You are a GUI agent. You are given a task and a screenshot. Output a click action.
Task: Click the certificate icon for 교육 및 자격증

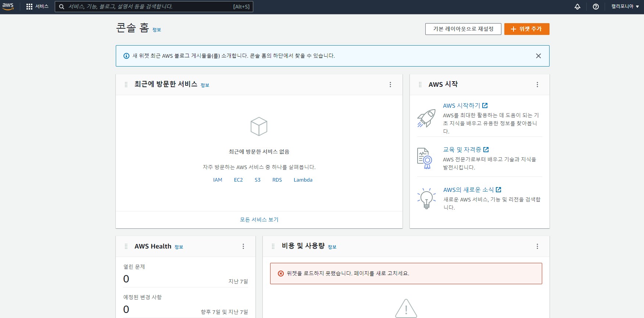pyautogui.click(x=425, y=158)
